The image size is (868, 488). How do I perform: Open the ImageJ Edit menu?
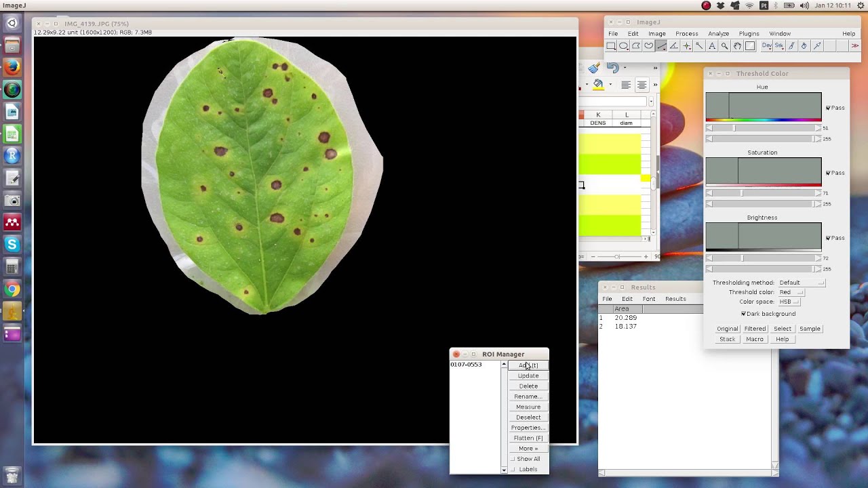pos(633,34)
